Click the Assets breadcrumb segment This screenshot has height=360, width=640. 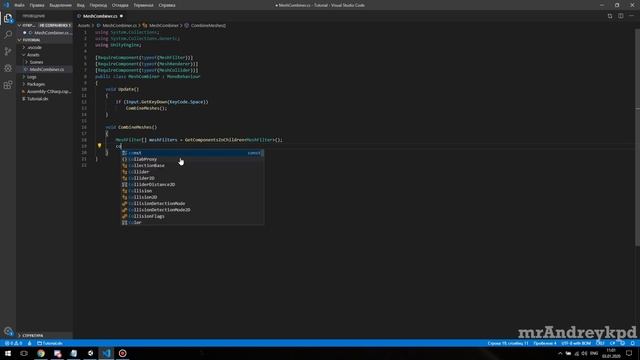pos(84,25)
